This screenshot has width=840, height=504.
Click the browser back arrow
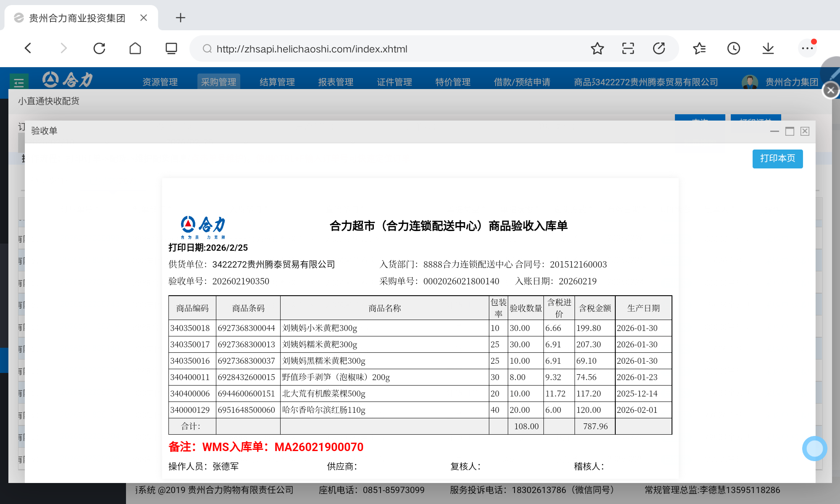[28, 48]
